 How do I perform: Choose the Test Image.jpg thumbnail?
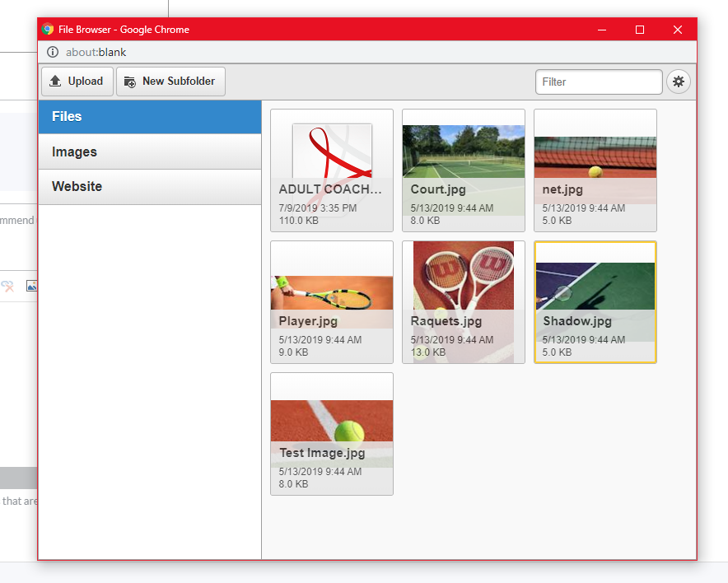pyautogui.click(x=332, y=434)
